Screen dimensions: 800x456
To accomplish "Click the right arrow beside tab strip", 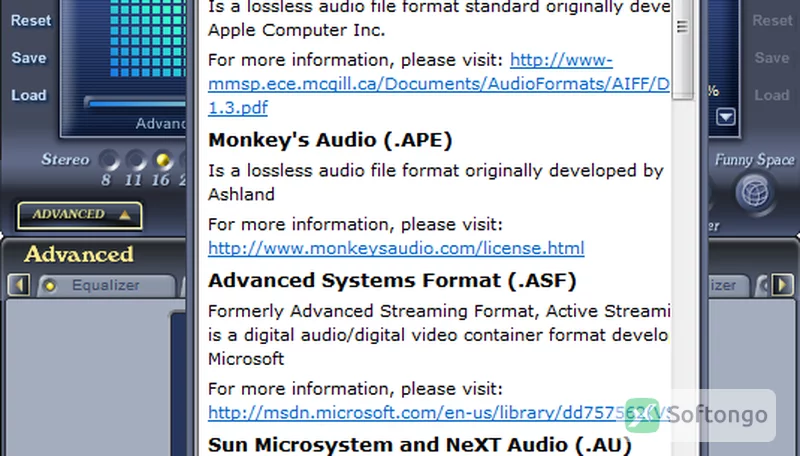I will (x=782, y=285).
